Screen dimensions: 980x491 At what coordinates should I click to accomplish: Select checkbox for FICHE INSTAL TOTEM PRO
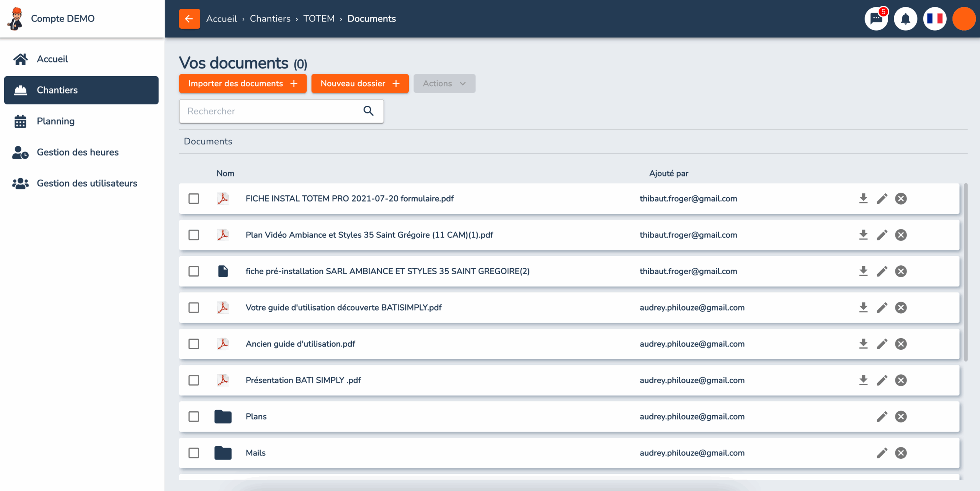(x=194, y=198)
